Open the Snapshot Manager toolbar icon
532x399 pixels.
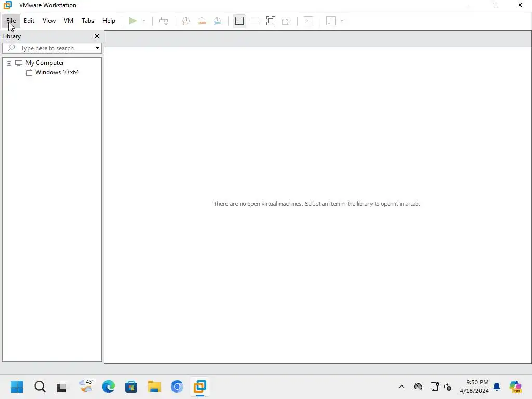(218, 21)
